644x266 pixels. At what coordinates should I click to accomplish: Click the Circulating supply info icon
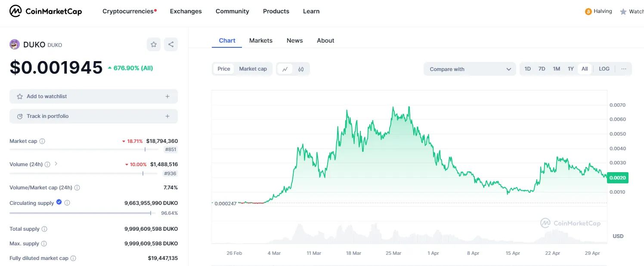(x=67, y=203)
